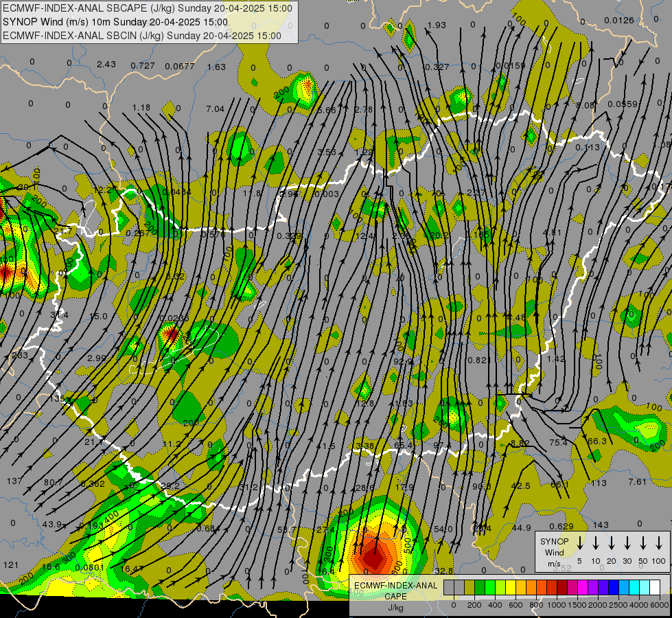Click the 1.63 value on the map
Image resolution: width=672 pixels, height=618 pixels.
[x=216, y=67]
